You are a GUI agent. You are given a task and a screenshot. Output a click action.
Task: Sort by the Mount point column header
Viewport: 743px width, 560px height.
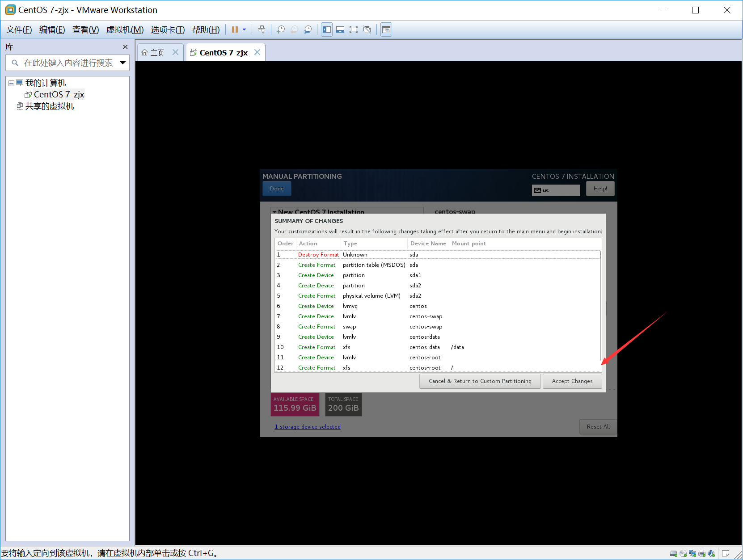click(525, 244)
